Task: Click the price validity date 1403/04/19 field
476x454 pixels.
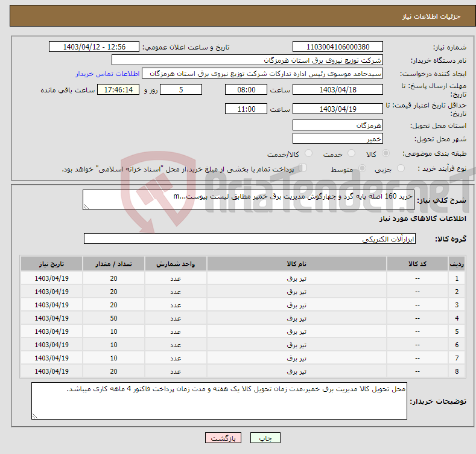Action: click(x=338, y=109)
